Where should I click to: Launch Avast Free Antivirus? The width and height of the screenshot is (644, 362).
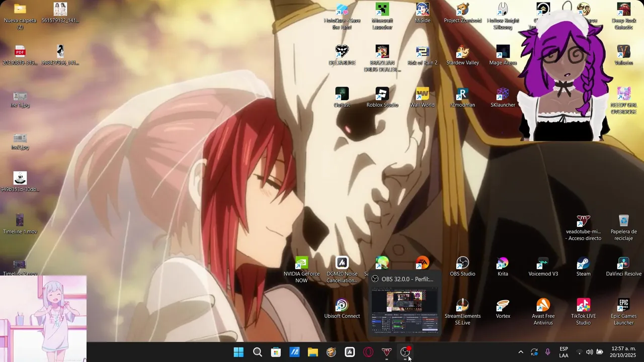(543, 312)
